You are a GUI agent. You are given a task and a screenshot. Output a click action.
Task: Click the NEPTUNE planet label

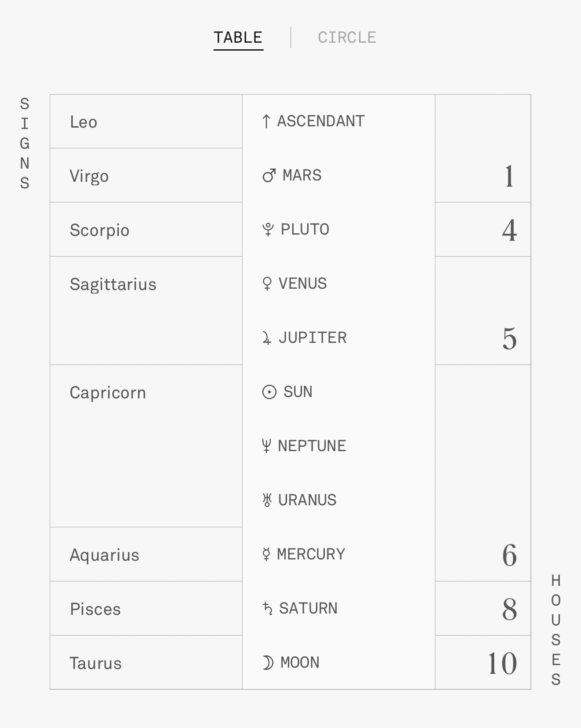pos(312,446)
